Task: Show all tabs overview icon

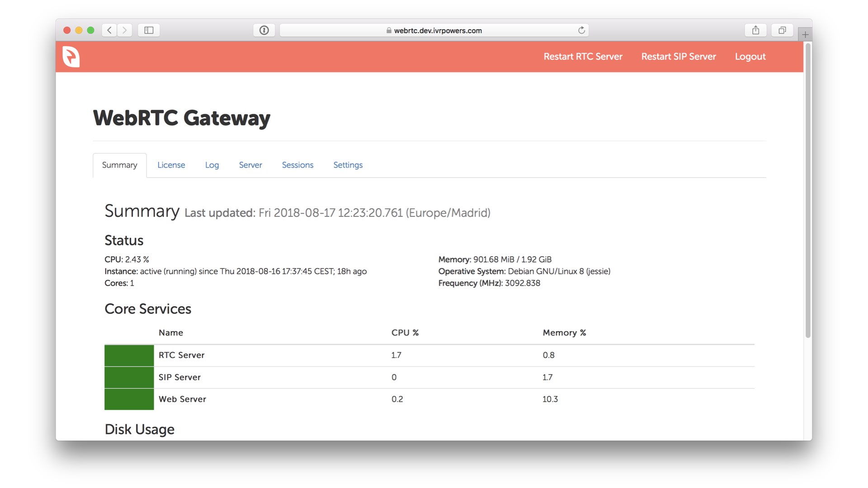Action: (782, 30)
